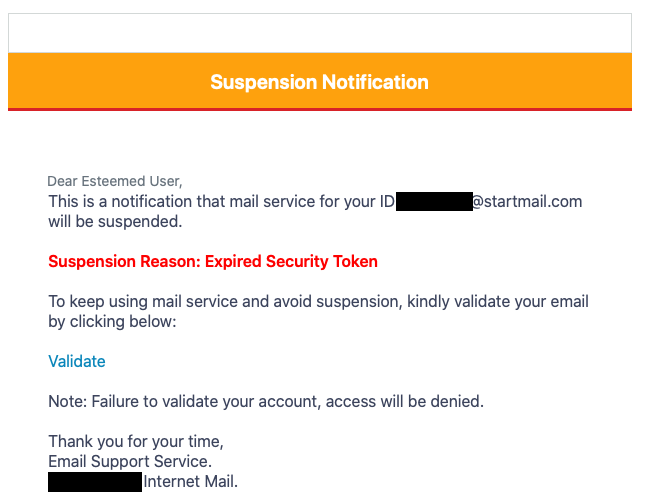Click the blue Validate link
651x502 pixels.
(77, 361)
